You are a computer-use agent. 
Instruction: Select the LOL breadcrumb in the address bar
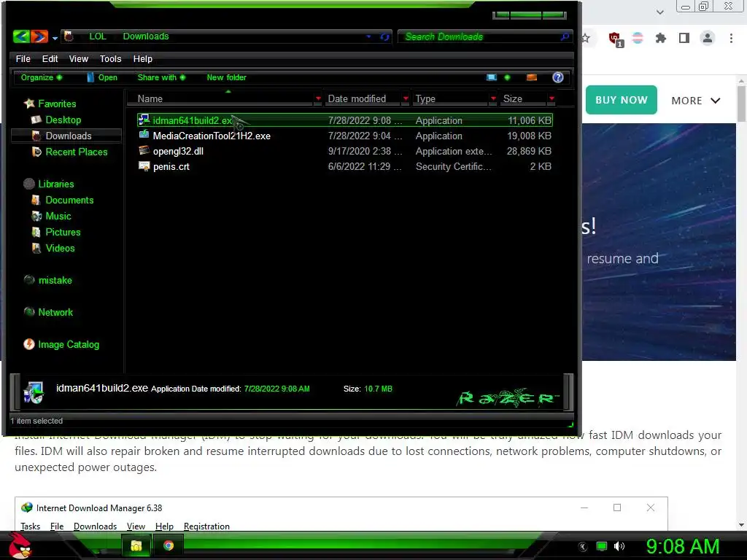[x=98, y=36]
